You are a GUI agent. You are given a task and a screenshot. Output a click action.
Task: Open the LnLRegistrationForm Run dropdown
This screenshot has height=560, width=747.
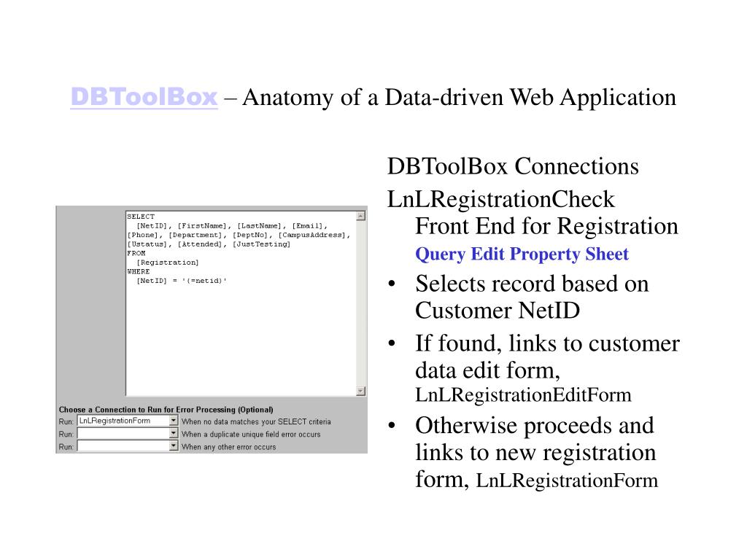tap(174, 421)
